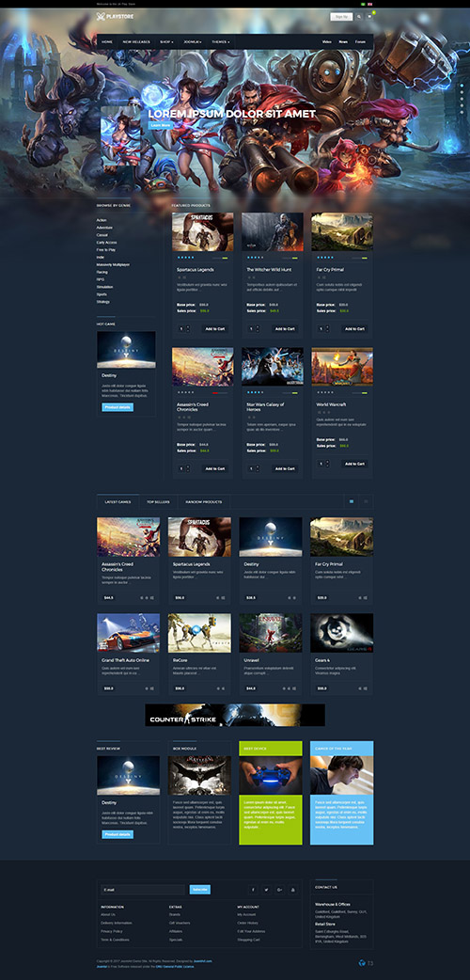Open the Google Plus footer icon
This screenshot has width=470, height=980.
pos(279,890)
